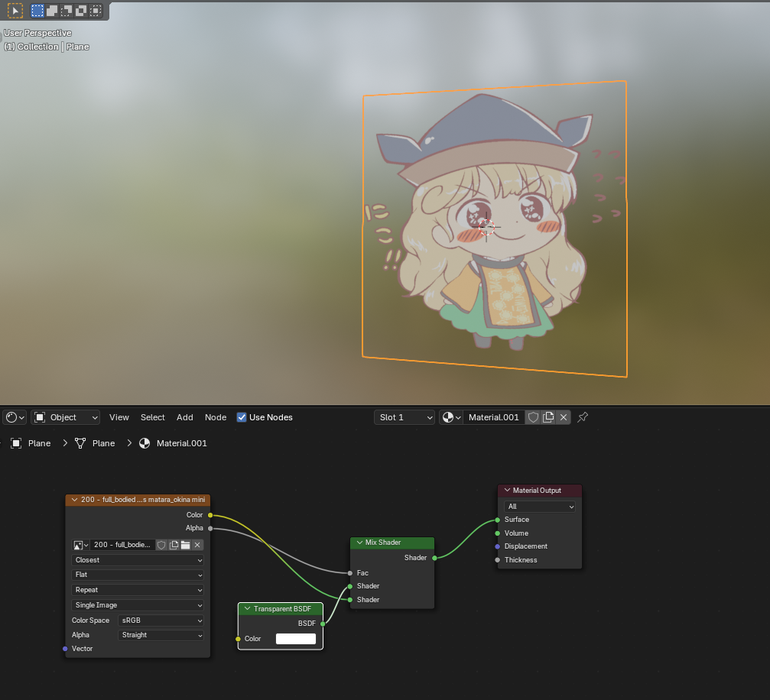This screenshot has width=770, height=700.
Task: Open the Select menu
Action: (153, 417)
